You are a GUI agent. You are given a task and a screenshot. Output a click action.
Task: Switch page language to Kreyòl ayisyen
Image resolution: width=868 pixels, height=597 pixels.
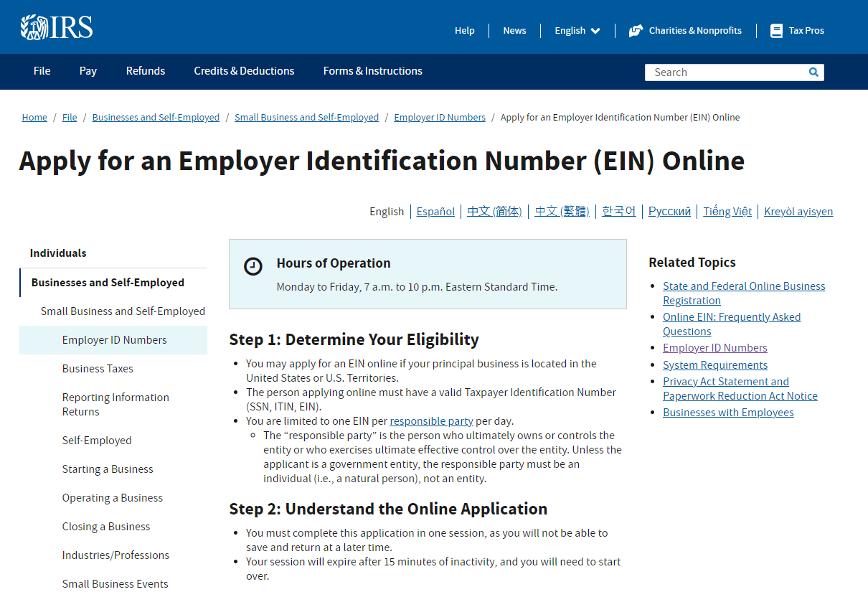(798, 212)
